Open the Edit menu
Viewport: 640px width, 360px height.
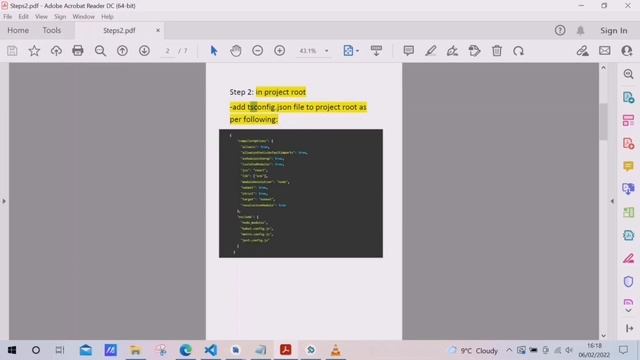pyautogui.click(x=23, y=17)
